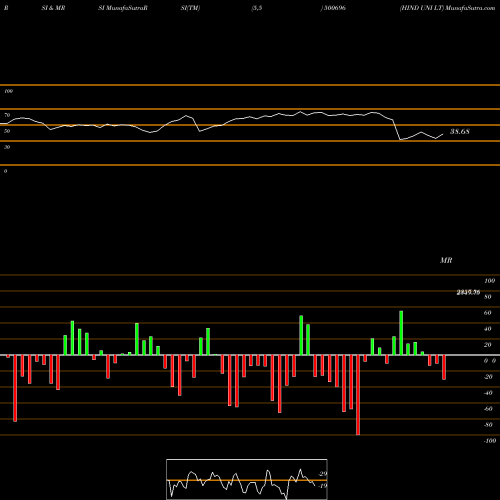Viewport: 500px width, 500px height.
Task: Click the 20 axis label on MR chart
Action: tap(488, 345)
